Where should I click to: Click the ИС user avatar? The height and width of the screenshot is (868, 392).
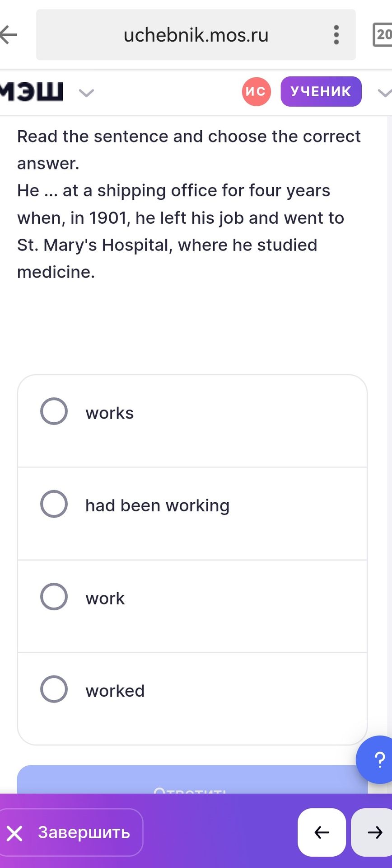tap(256, 92)
